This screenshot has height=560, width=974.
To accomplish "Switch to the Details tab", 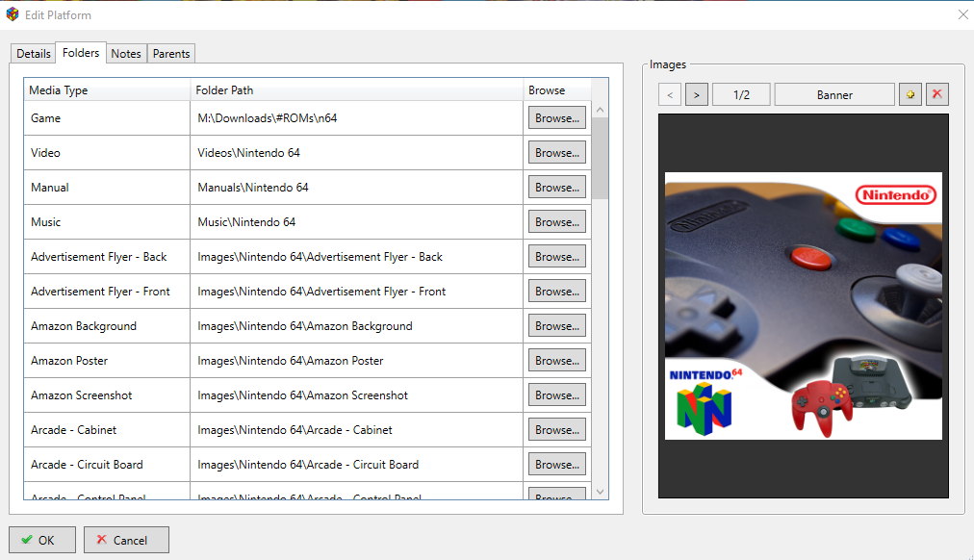I will [x=34, y=53].
